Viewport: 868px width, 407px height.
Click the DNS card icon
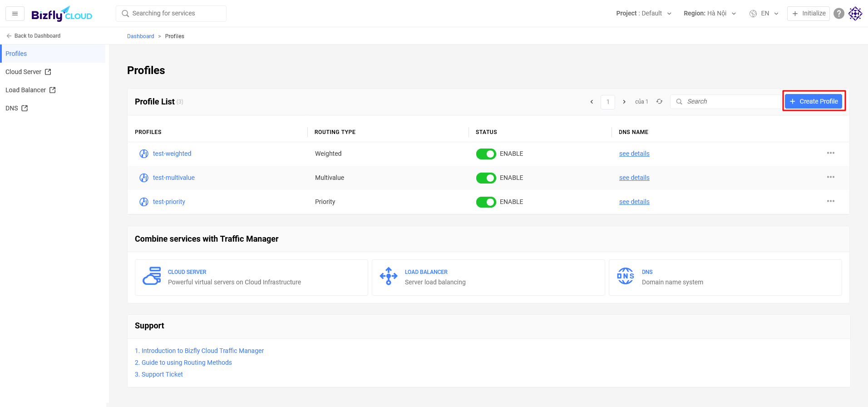point(626,276)
